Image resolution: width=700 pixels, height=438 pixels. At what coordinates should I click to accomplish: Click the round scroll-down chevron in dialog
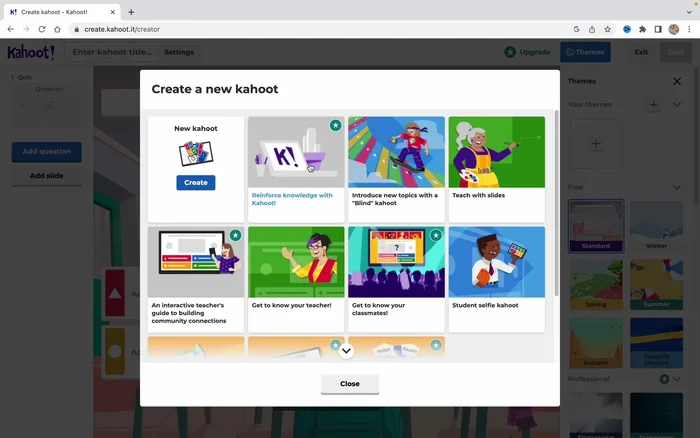click(x=347, y=351)
